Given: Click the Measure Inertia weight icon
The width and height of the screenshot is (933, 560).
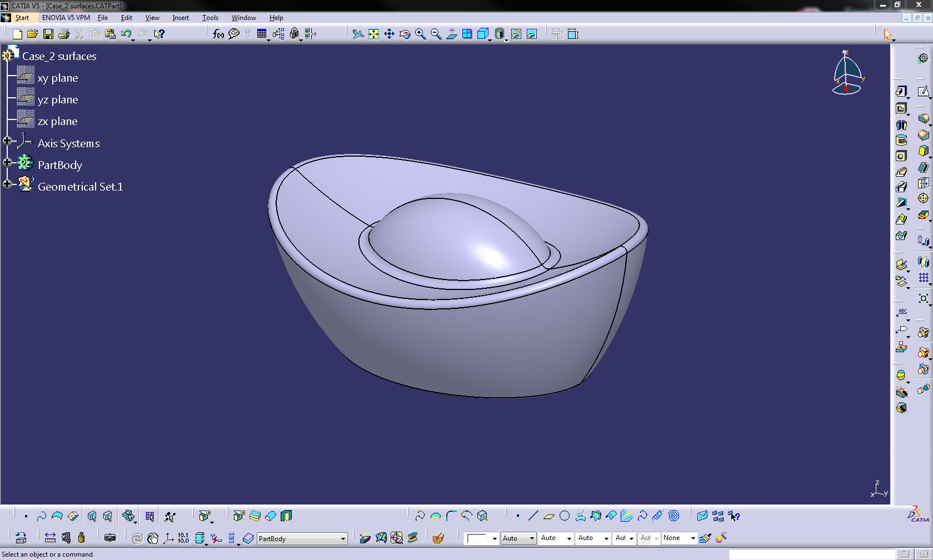Looking at the screenshot, I should (82, 538).
